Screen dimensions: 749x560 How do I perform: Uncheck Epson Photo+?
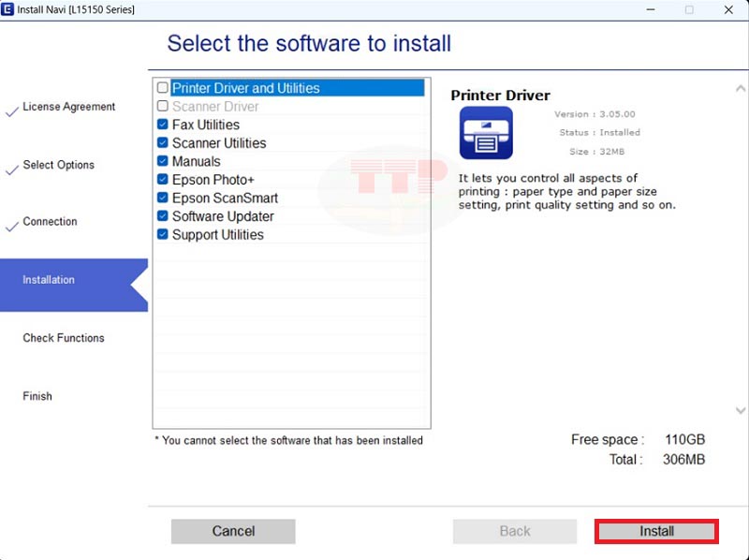tap(162, 179)
